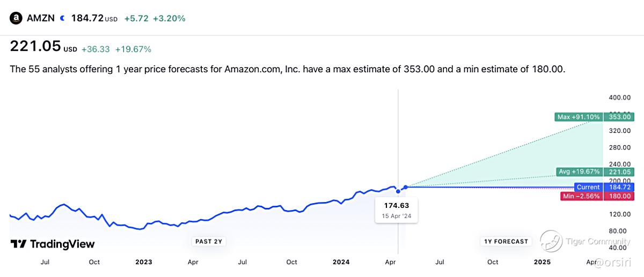
Task: Click the 353.00 max price value box
Action: (619, 117)
